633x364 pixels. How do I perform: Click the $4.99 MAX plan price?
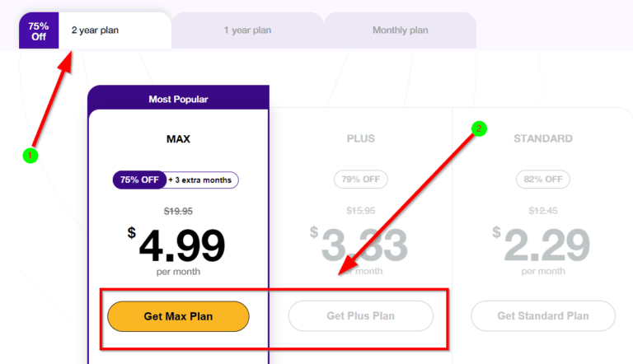coord(178,245)
